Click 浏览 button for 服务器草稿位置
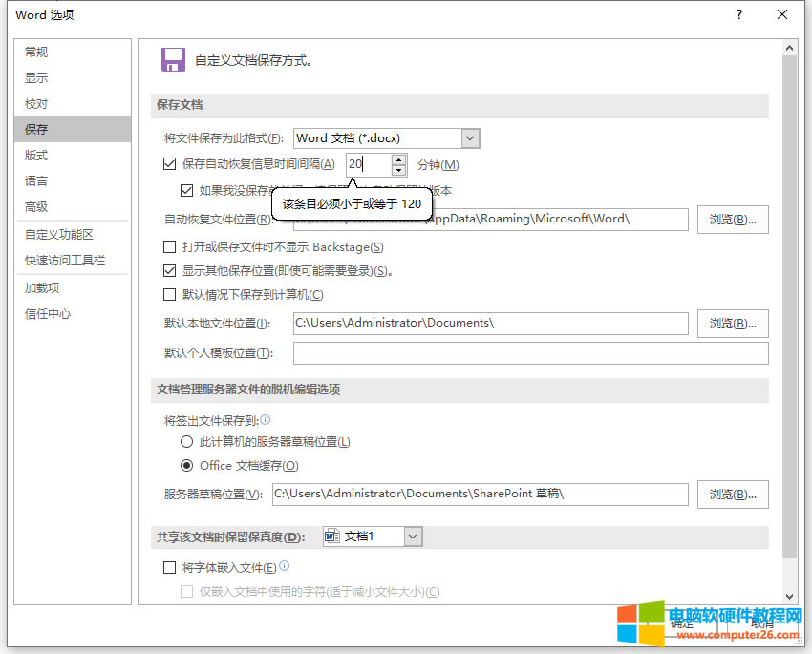 coord(732,494)
